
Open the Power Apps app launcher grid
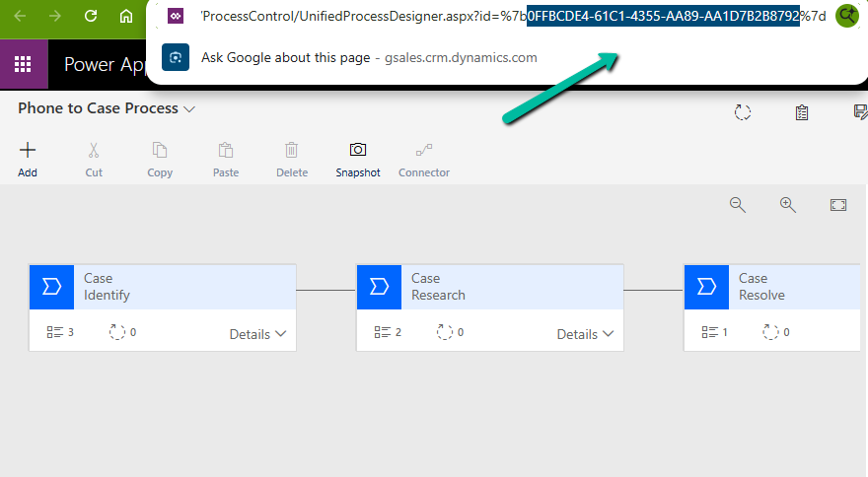(23, 64)
